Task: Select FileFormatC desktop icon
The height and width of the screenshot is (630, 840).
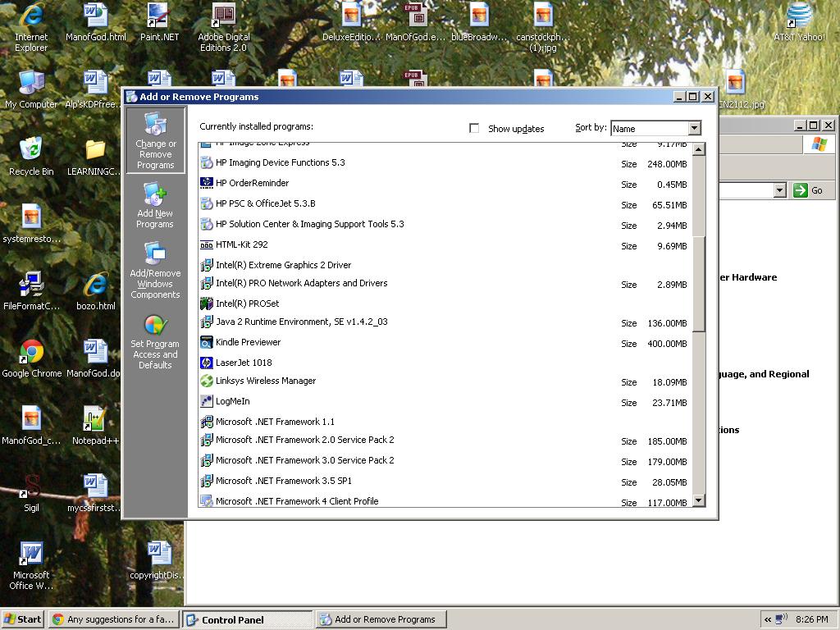Action: tap(31, 291)
